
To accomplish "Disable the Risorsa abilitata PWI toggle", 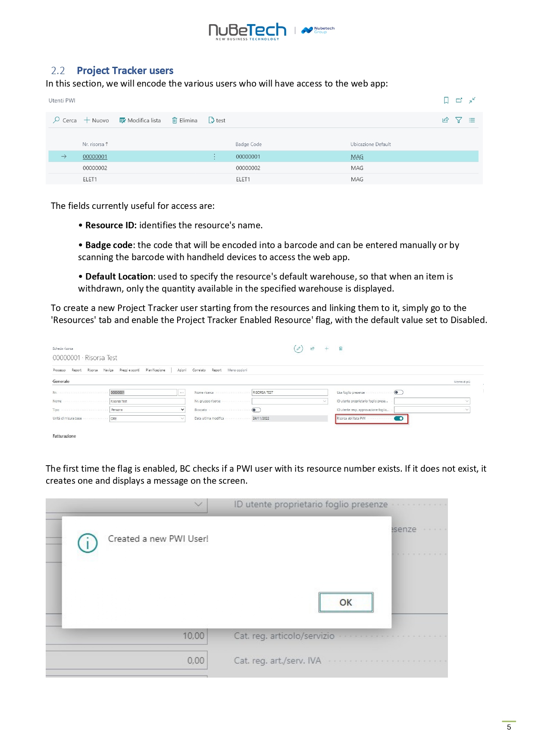I will point(399,418).
